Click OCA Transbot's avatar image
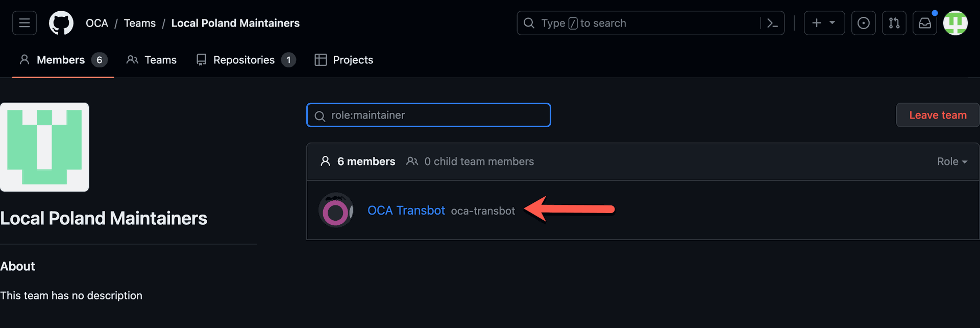 pyautogui.click(x=336, y=210)
